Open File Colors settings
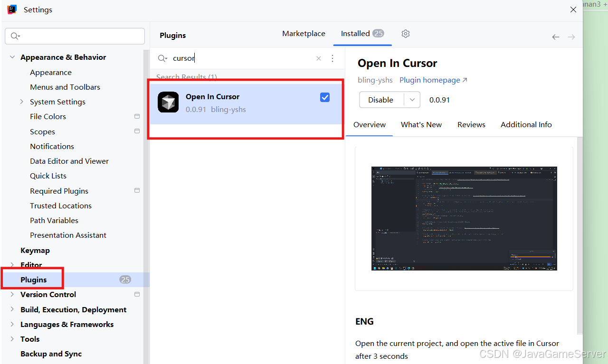Image resolution: width=608 pixels, height=364 pixels. point(48,116)
